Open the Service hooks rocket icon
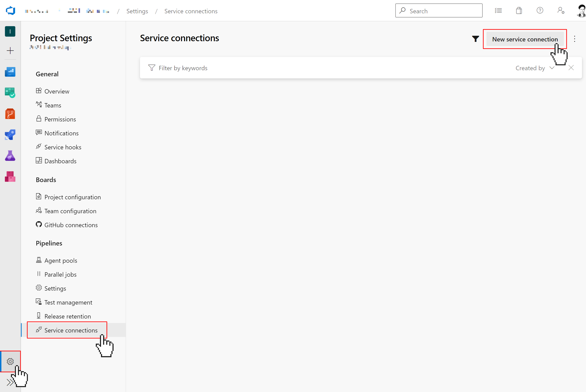This screenshot has height=392, width=586. (39, 147)
